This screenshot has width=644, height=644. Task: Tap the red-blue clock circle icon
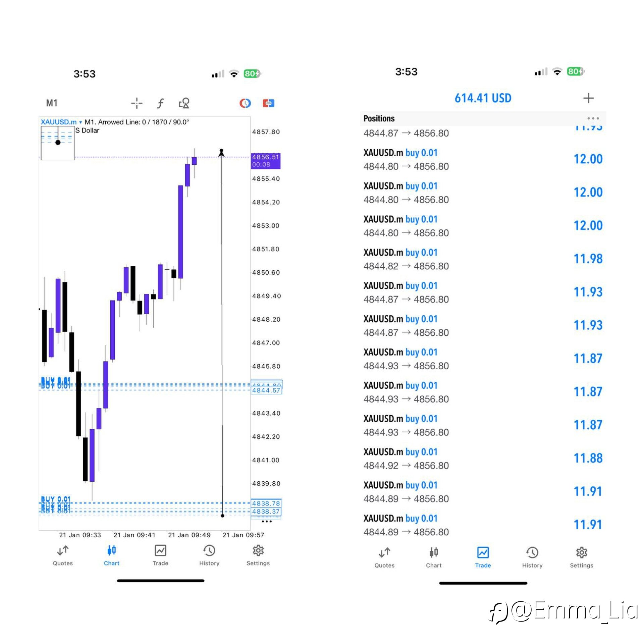(245, 103)
